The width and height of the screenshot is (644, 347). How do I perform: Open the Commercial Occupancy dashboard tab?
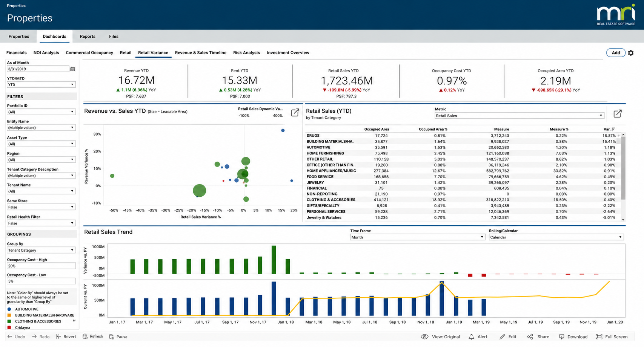[89, 53]
